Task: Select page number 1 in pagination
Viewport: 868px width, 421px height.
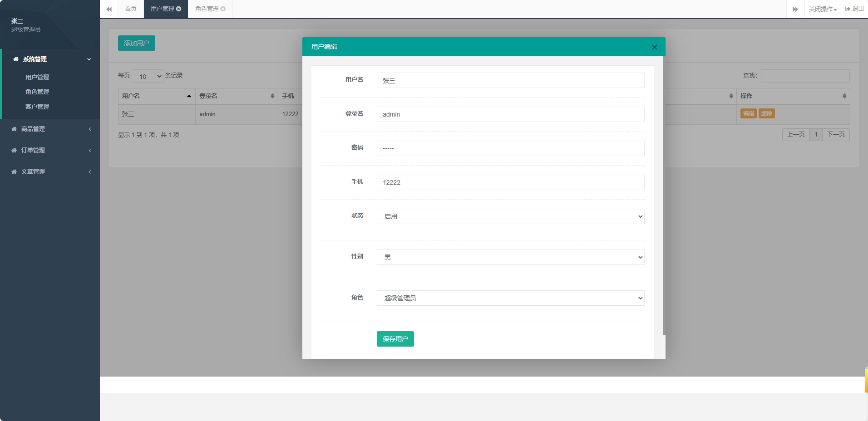Action: click(x=816, y=135)
